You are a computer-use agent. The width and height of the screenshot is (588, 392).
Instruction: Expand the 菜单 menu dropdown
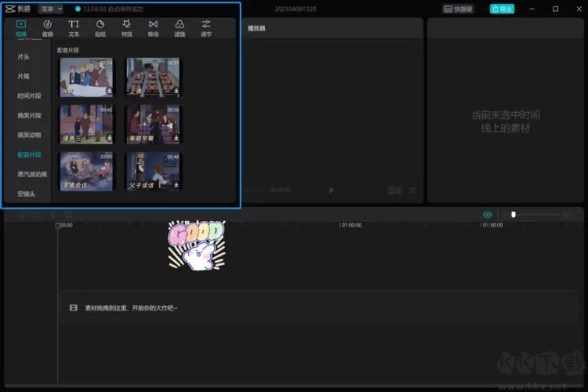(52, 9)
